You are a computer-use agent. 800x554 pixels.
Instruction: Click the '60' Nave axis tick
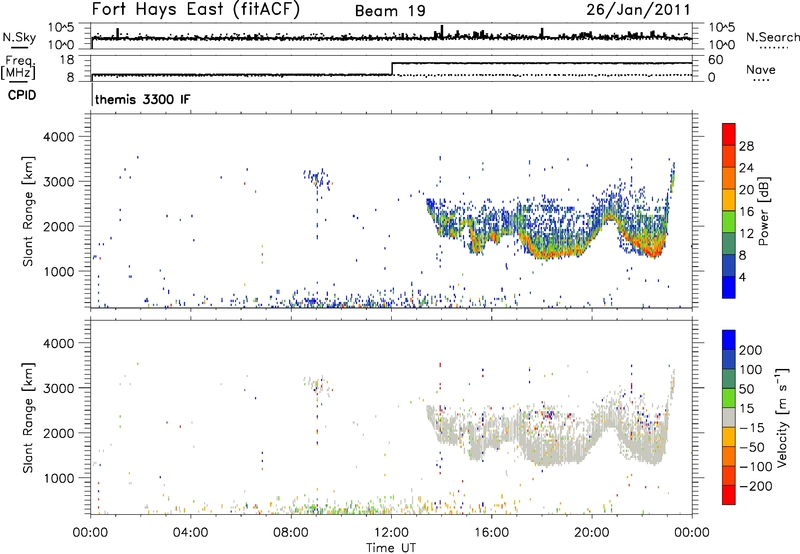pos(716,60)
